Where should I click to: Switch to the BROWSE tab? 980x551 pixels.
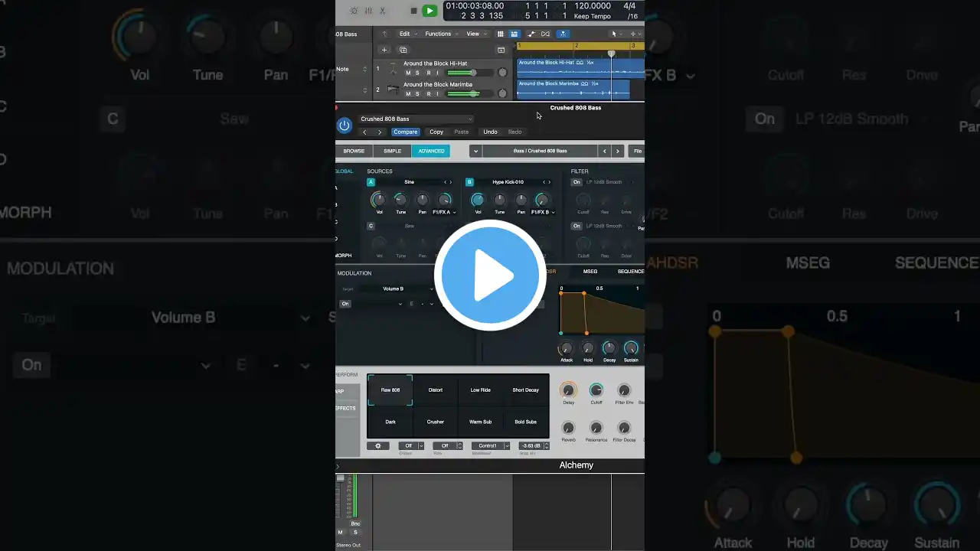(354, 151)
